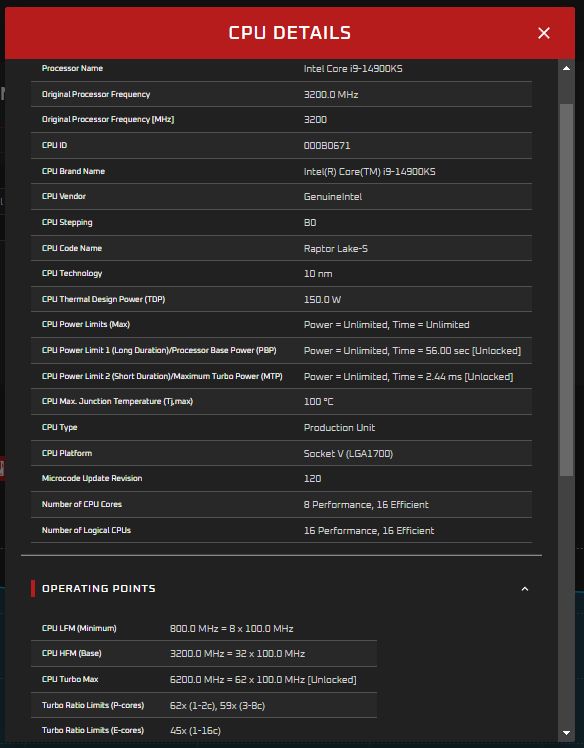The image size is (584, 748).
Task: Click the Number of CPU Cores label
Action: click(82, 504)
